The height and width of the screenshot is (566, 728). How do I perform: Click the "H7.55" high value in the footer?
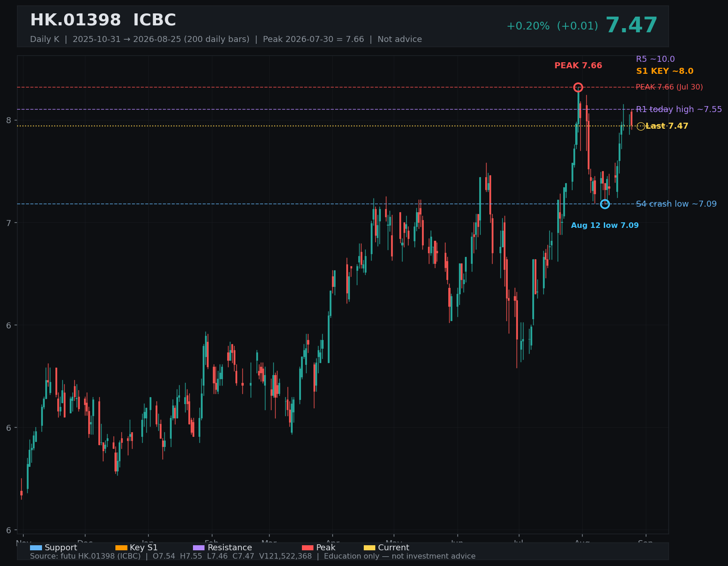(x=191, y=556)
